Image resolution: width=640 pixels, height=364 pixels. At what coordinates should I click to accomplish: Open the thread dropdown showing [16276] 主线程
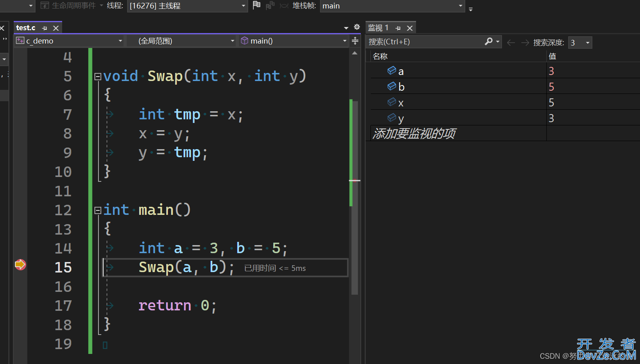pos(187,6)
